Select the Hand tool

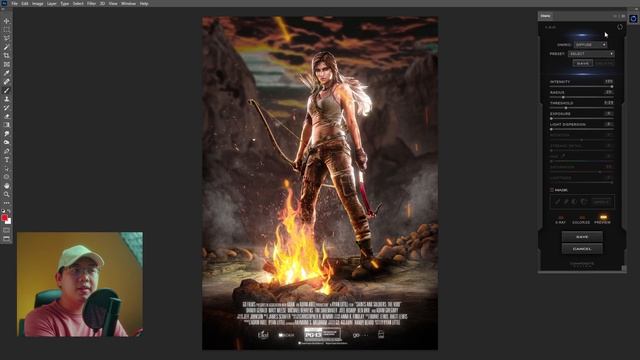[7, 186]
